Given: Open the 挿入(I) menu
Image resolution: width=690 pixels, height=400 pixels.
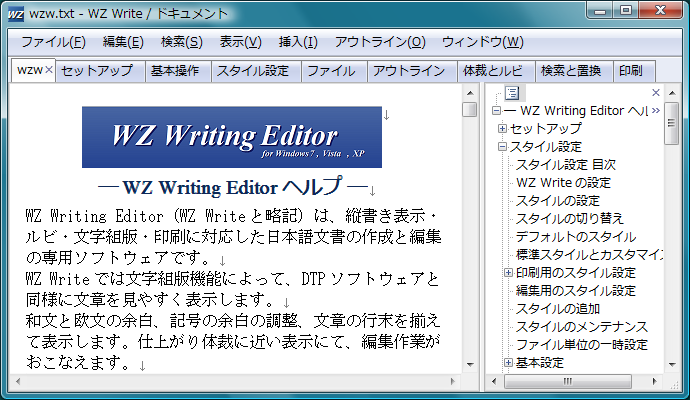Looking at the screenshot, I should [298, 42].
